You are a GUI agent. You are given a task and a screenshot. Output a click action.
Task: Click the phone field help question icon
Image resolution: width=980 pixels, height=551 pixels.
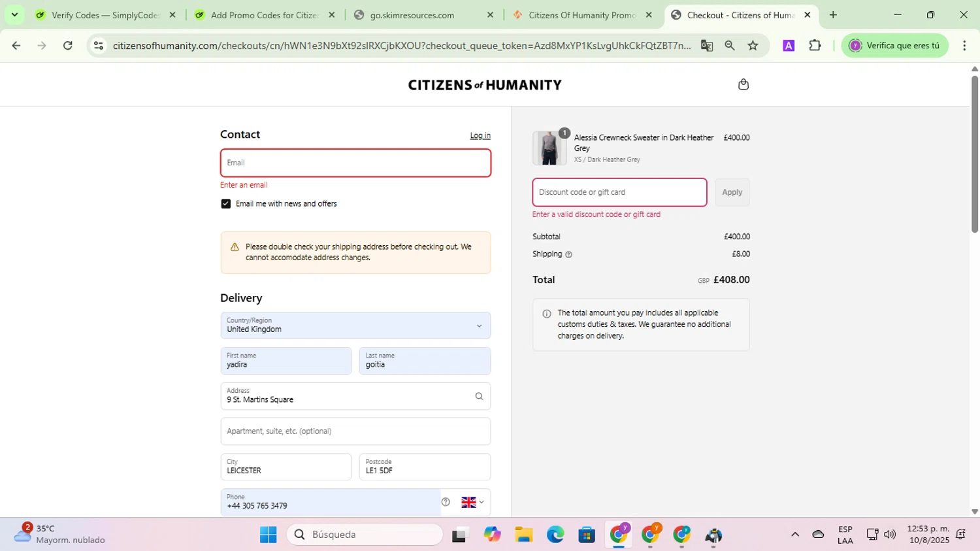[x=446, y=502]
